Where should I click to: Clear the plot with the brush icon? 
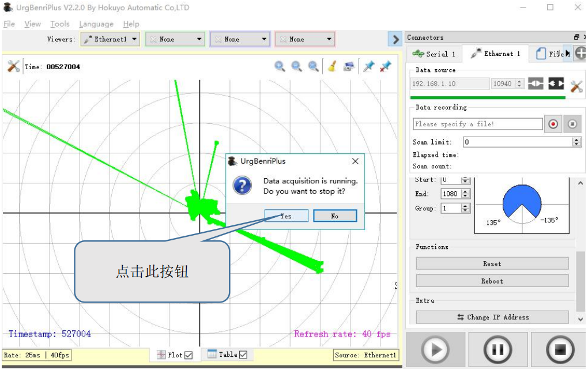[x=331, y=66]
